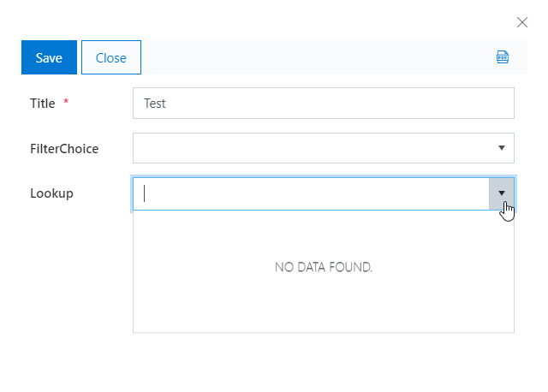Click the Close button beside Save
The image size is (548, 392).
tap(111, 57)
